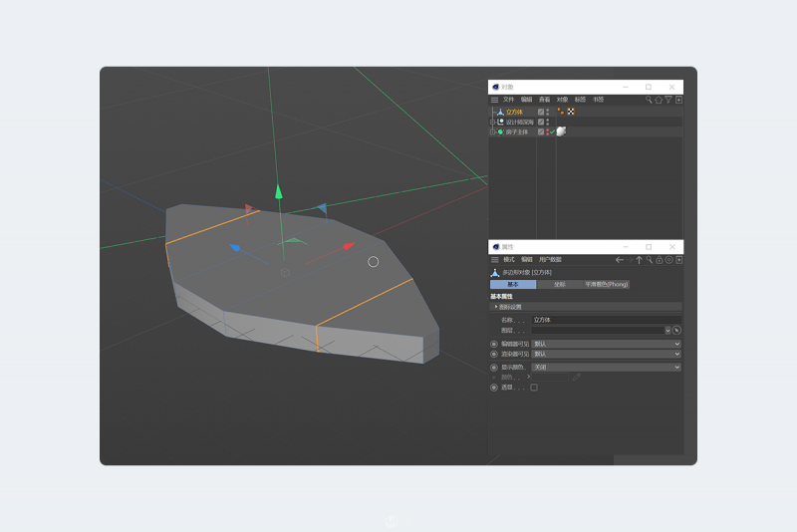Viewport: 797px width, 532px height.
Task: Click the back arrow in Attributes panel
Action: pos(620,259)
